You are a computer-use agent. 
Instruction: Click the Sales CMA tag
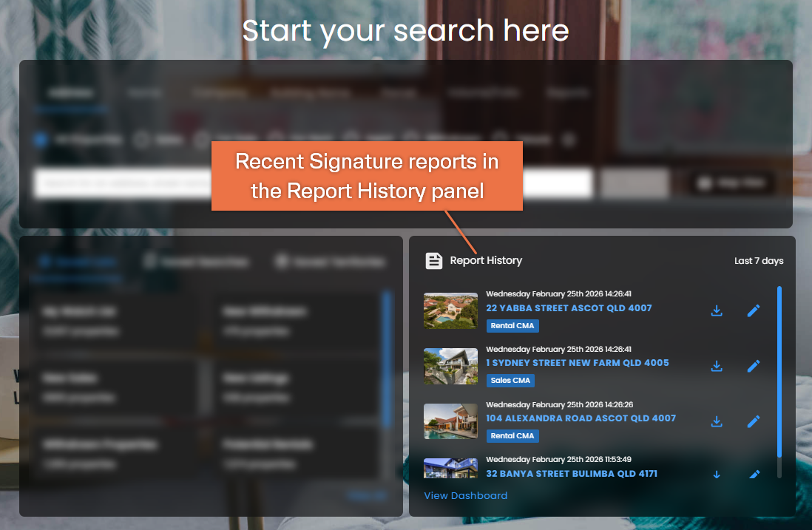point(510,381)
